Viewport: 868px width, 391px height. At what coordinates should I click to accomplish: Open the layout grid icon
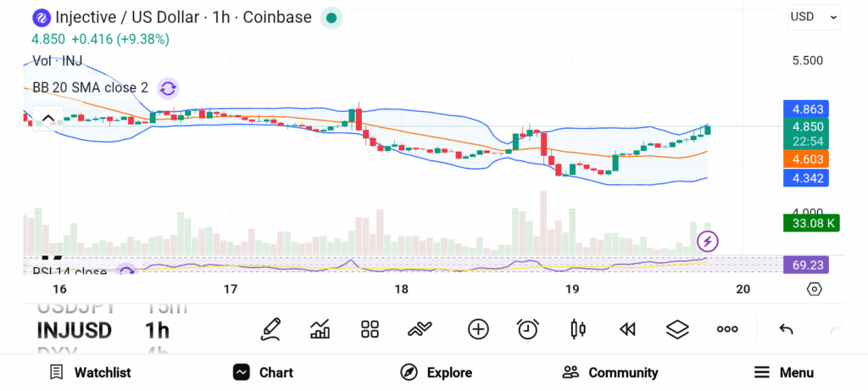[x=370, y=329]
